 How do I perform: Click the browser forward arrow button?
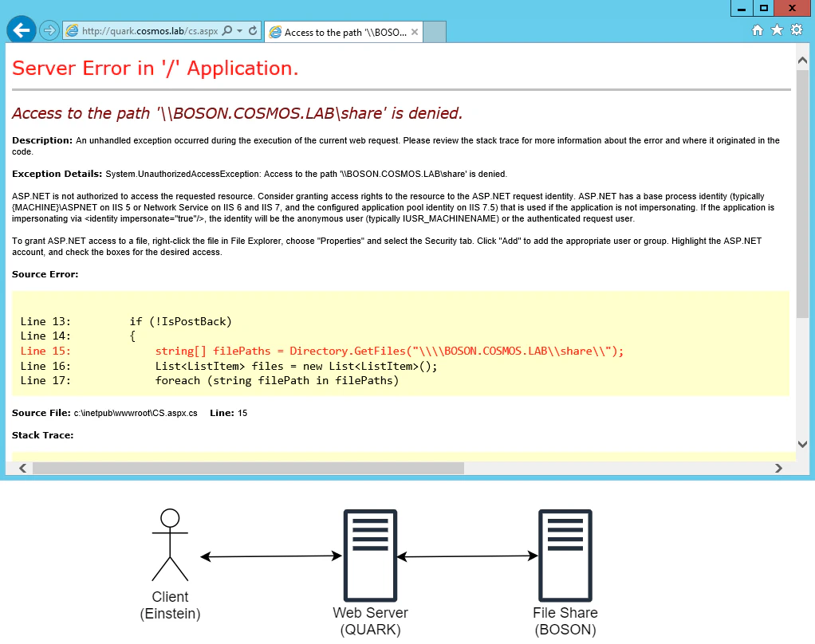click(x=49, y=30)
